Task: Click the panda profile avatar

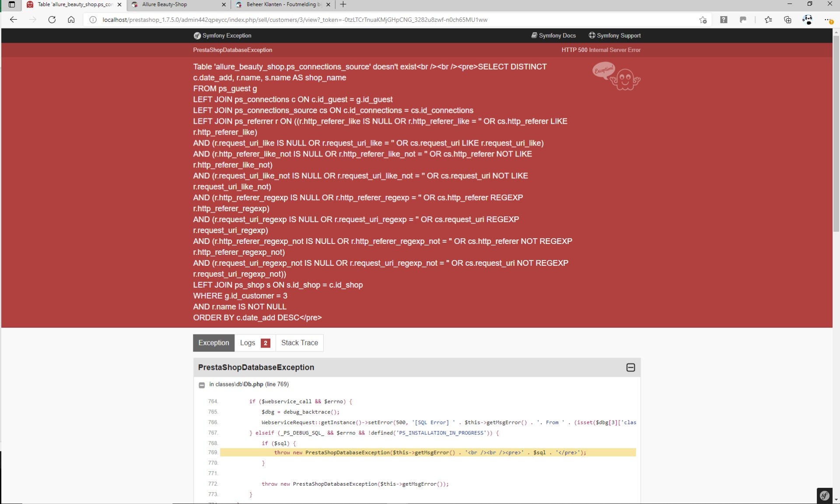Action: coord(807,20)
